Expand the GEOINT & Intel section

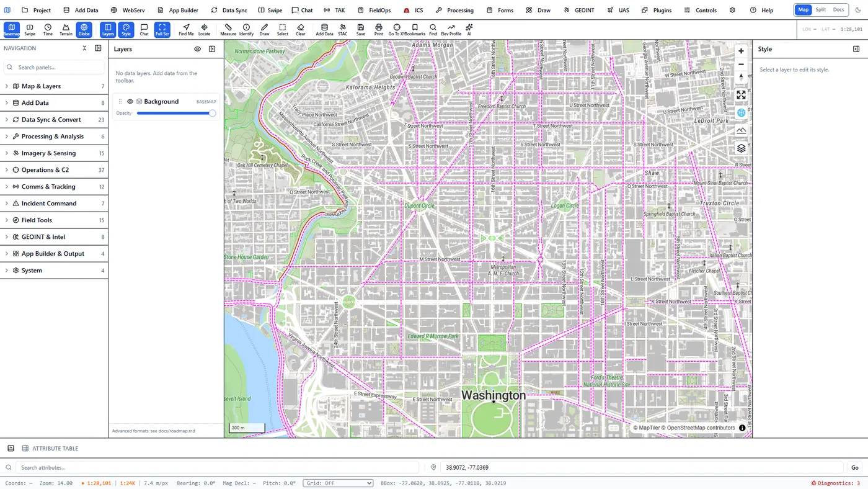point(54,237)
